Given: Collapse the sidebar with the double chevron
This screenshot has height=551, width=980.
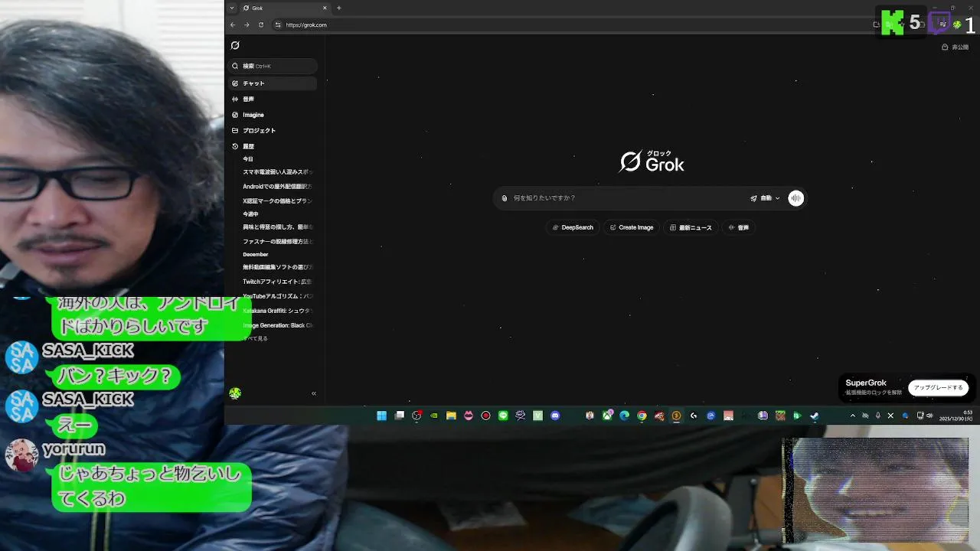Looking at the screenshot, I should [314, 393].
